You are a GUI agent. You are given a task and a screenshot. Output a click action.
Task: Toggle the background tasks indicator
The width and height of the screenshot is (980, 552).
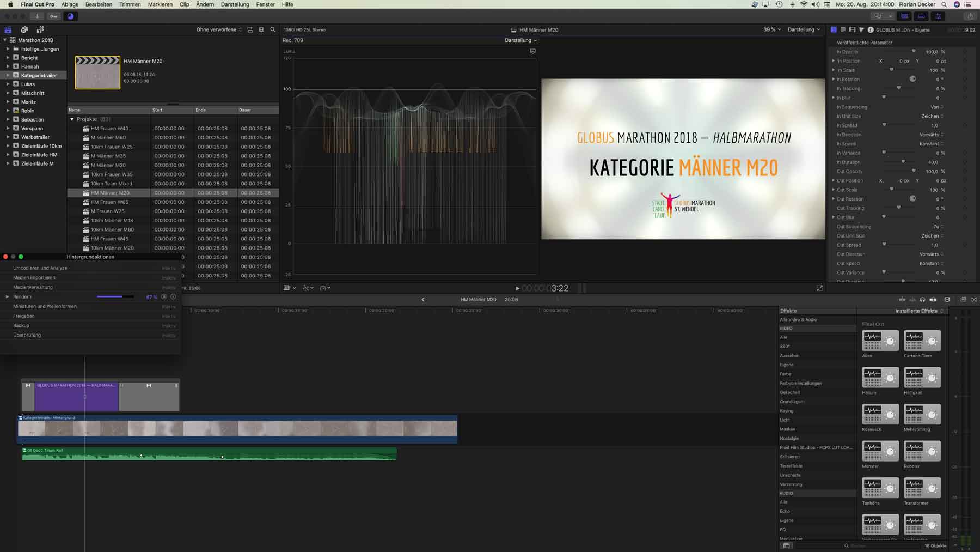(70, 16)
